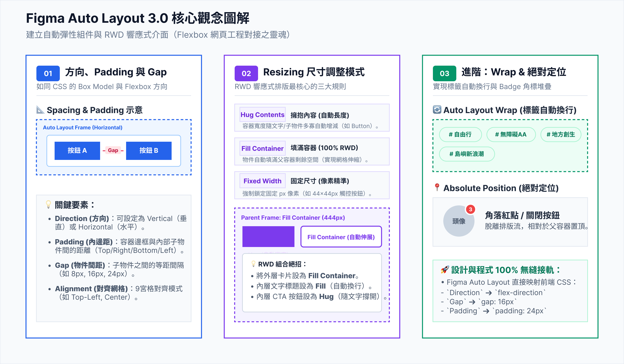Screen dimensions: 624x364
Task: Click the text 填滿容器 (100% RWD)
Action: click(x=324, y=148)
